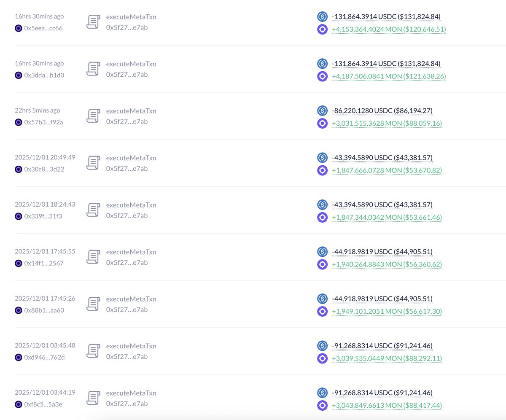Click the contract script icon in the 0x57b3…f92a row

93,116
